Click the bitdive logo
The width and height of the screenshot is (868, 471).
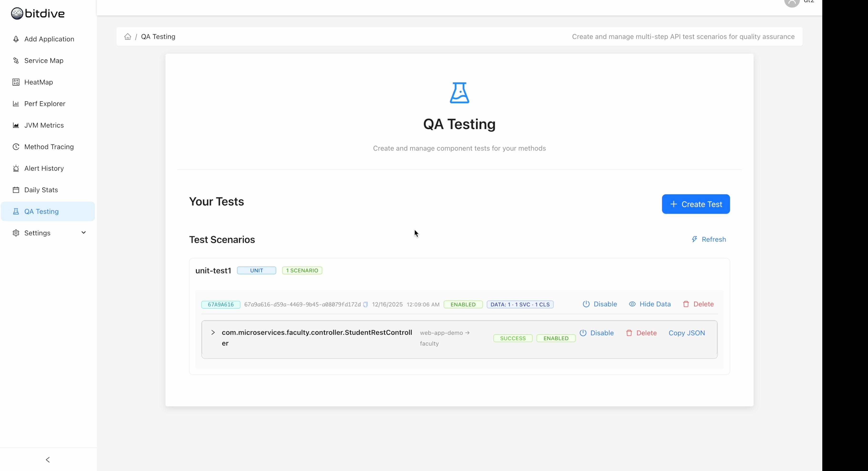click(x=38, y=14)
